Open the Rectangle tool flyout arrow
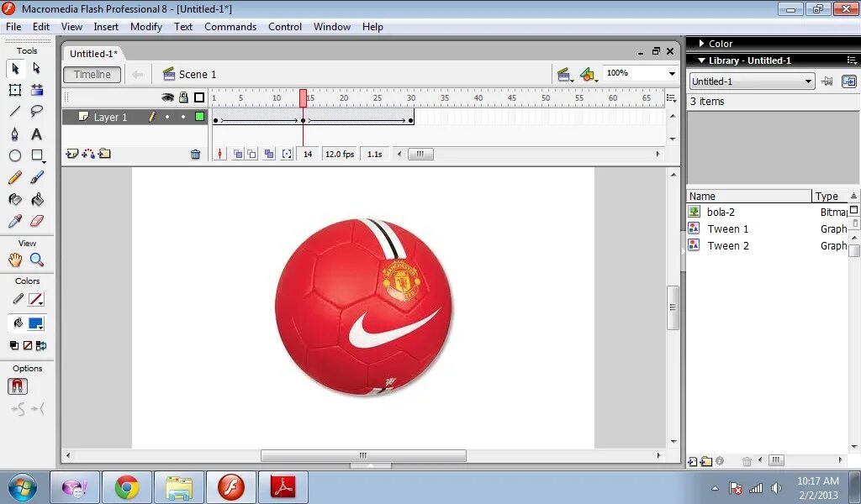Viewport: 861px width, 504px height. pos(44,162)
